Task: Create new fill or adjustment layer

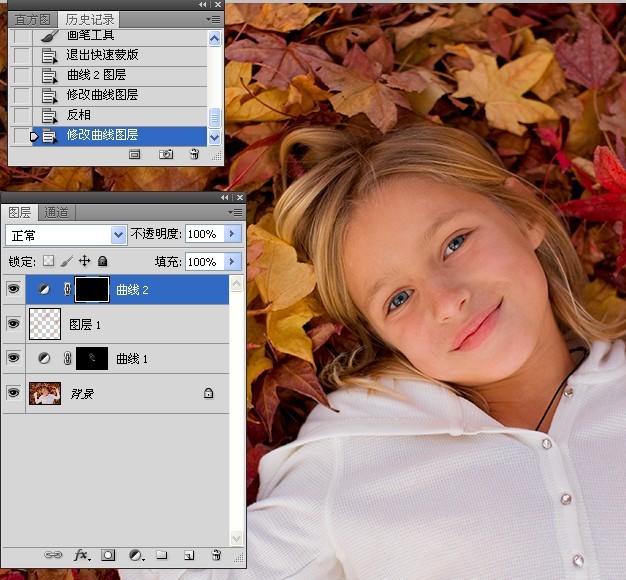Action: 136,555
